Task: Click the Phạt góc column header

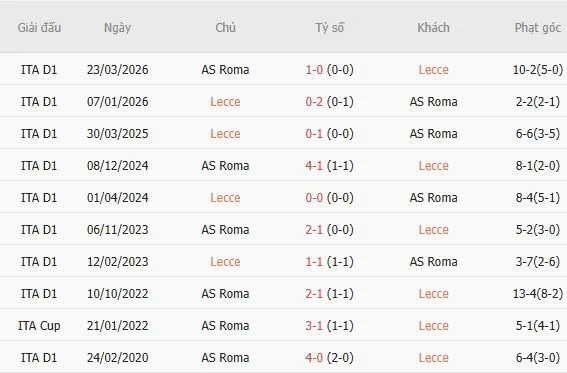Action: pyautogui.click(x=538, y=28)
